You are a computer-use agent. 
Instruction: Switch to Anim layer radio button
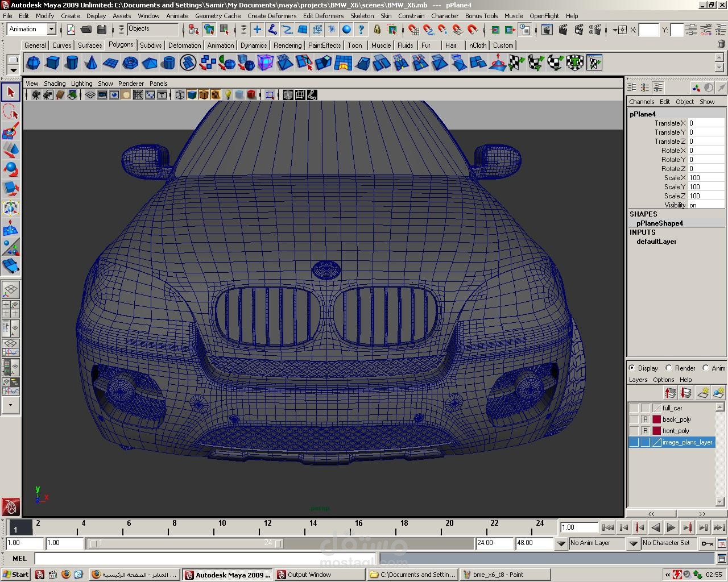point(706,368)
